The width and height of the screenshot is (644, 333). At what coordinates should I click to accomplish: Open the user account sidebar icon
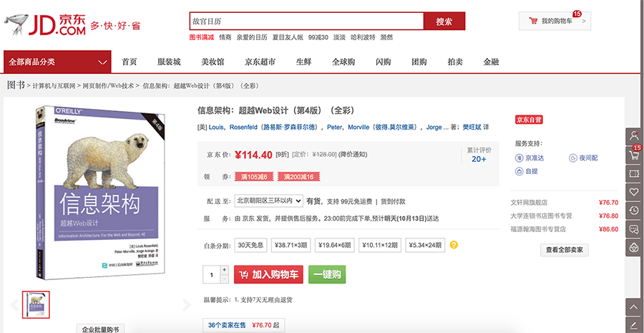click(x=633, y=136)
